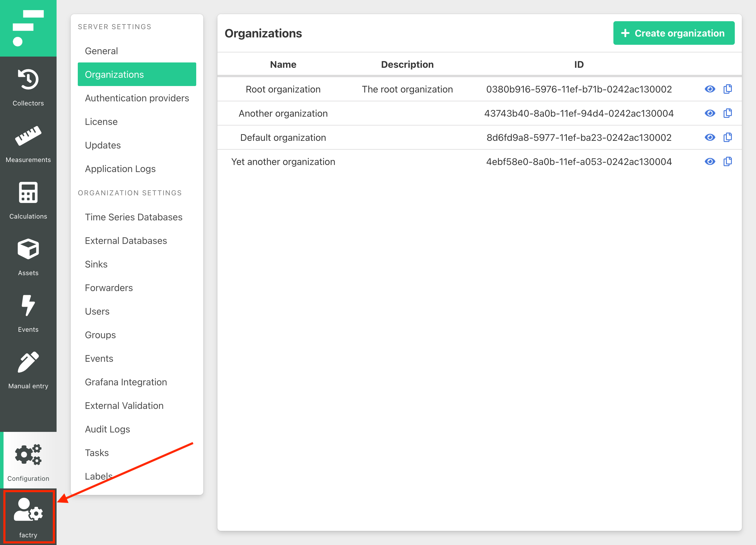Viewport: 756px width, 545px height.
Task: Open the Tasks settings page
Action: coord(137,453)
